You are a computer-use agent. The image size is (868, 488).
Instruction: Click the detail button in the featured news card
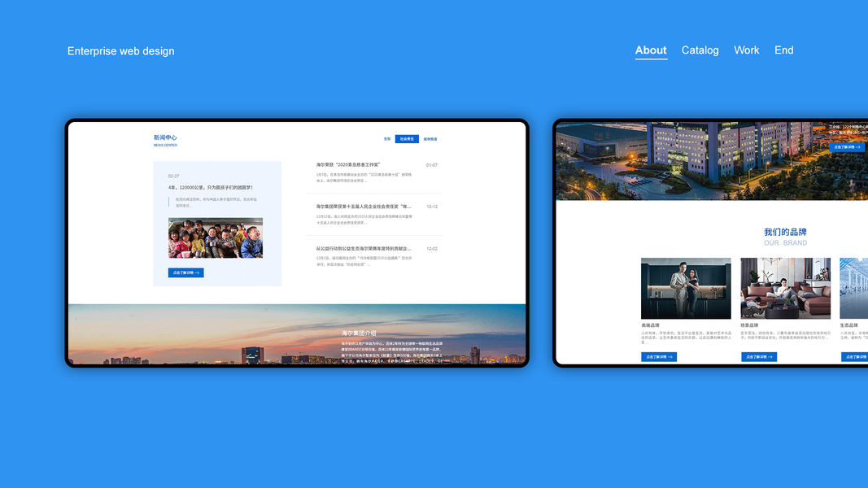[x=186, y=272]
